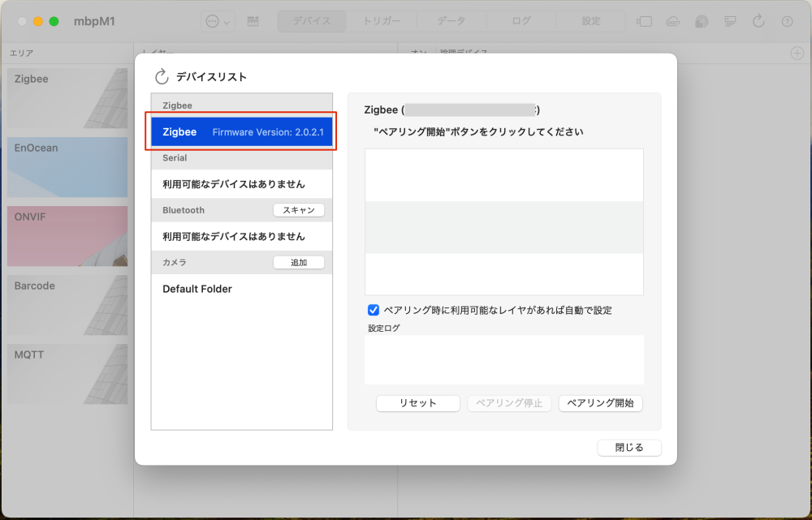Click the 設定ログ text area
812x520 pixels.
pos(504,359)
